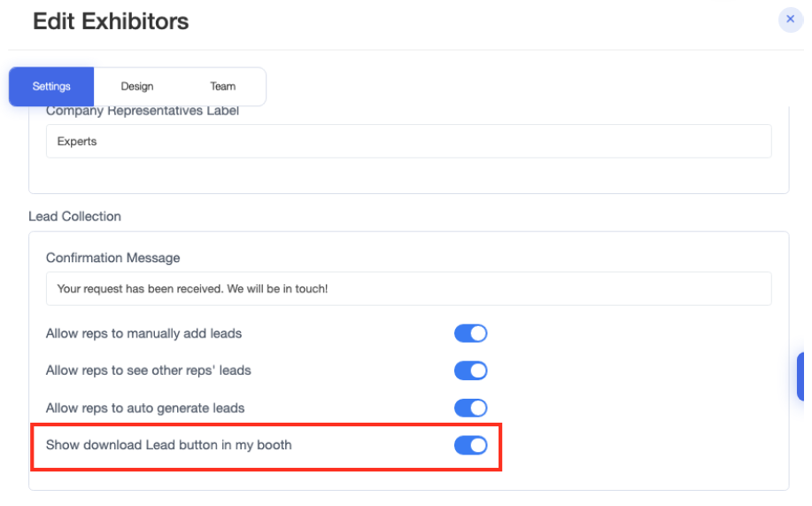Click the 'Allow reps to auto generate leads' text
The width and height of the screenshot is (812, 506).
point(144,409)
